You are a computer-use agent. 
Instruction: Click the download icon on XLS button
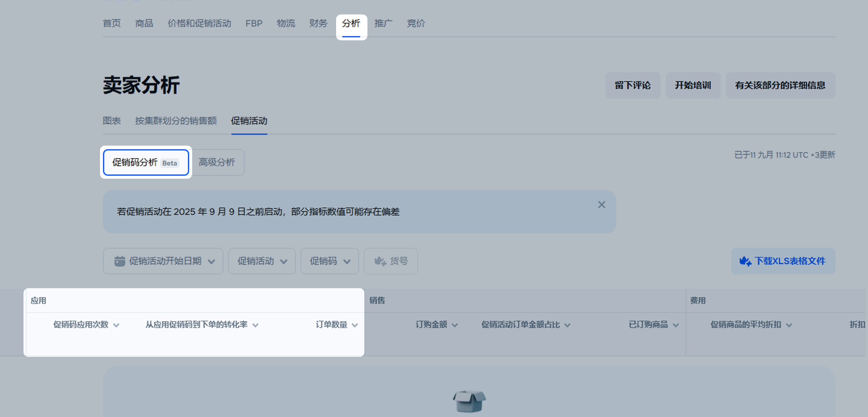pos(745,261)
